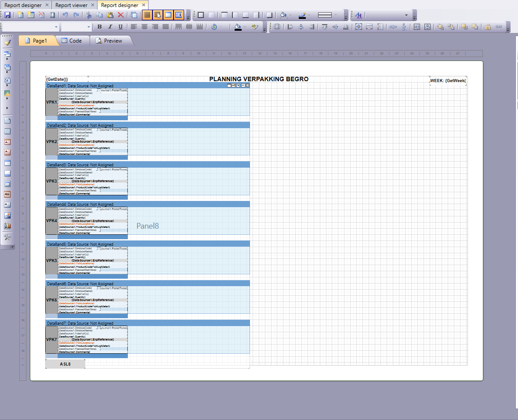Screen dimensions: 518x420
Task: Expand Bands category in toolbox
Action: click(x=7, y=54)
